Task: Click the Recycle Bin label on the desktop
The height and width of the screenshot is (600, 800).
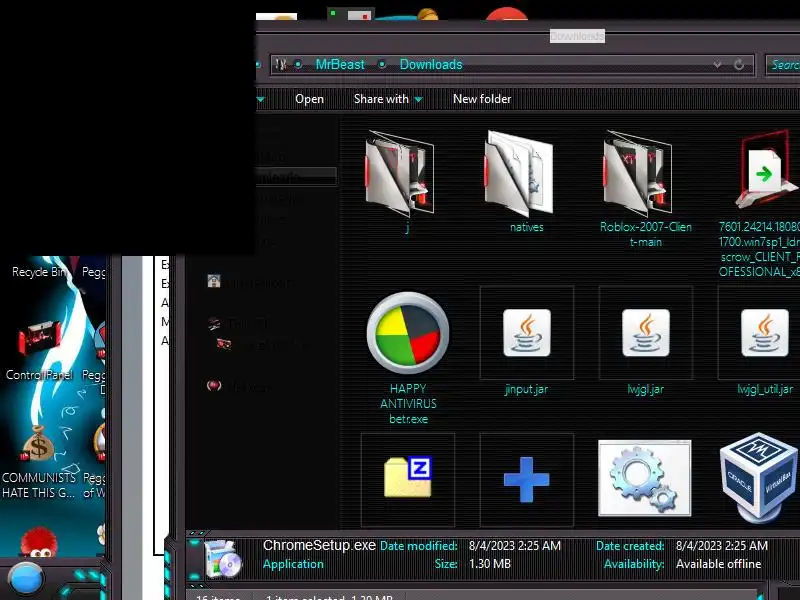Action: 39,271
